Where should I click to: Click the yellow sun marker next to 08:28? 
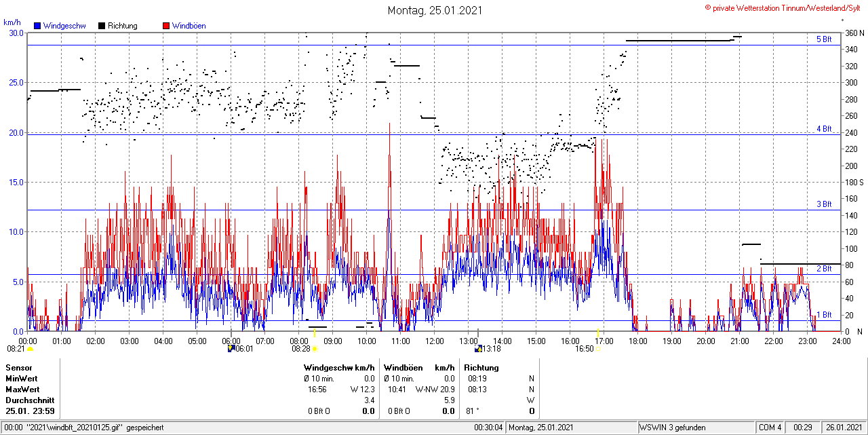coord(315,349)
